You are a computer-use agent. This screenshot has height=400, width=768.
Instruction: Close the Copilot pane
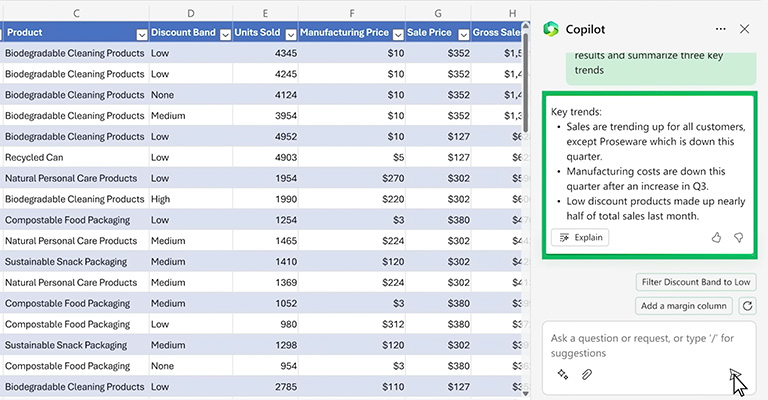pos(744,30)
